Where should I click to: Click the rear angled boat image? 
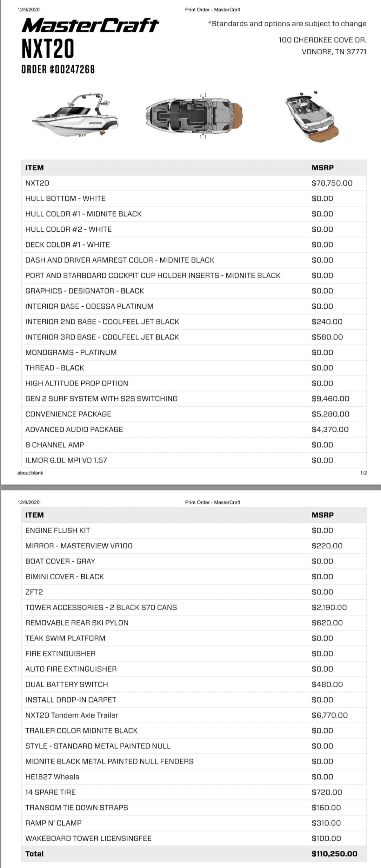pyautogui.click(x=311, y=116)
